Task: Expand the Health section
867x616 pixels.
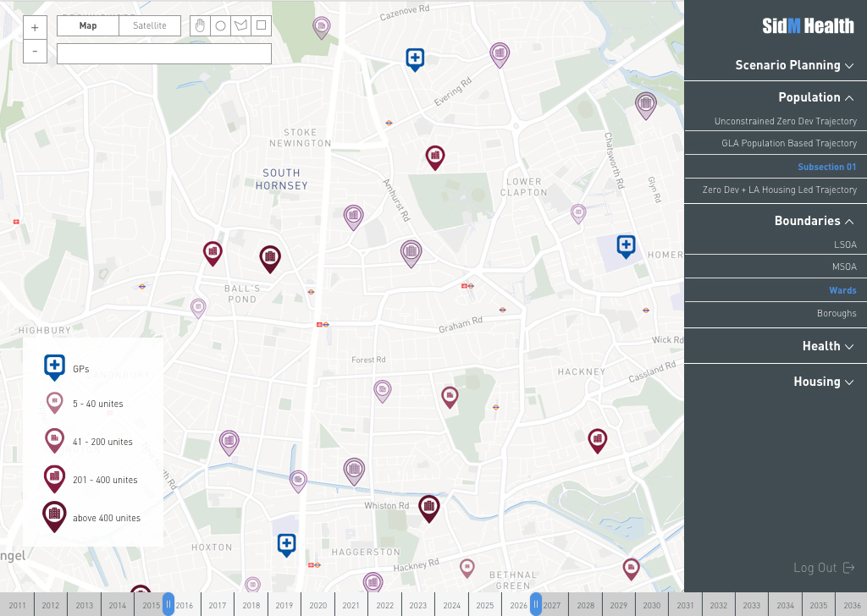Action: coord(828,346)
